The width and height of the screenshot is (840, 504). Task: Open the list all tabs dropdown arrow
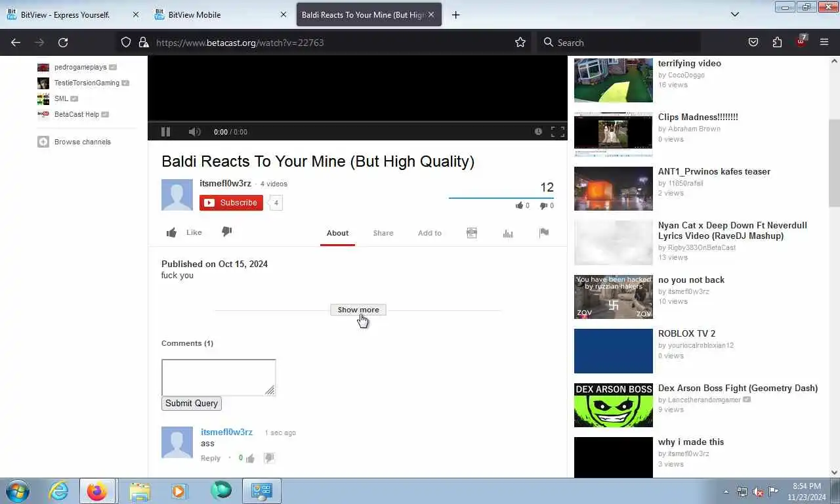735,14
